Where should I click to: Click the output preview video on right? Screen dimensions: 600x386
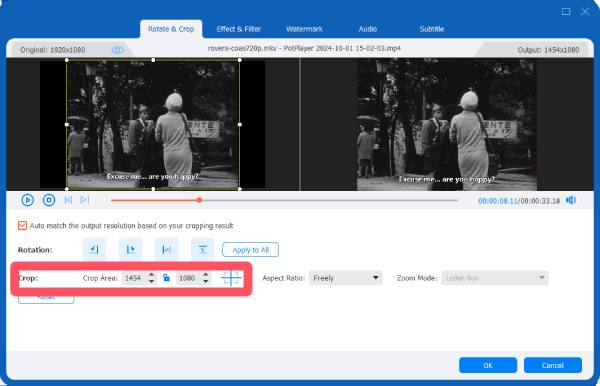(447, 125)
